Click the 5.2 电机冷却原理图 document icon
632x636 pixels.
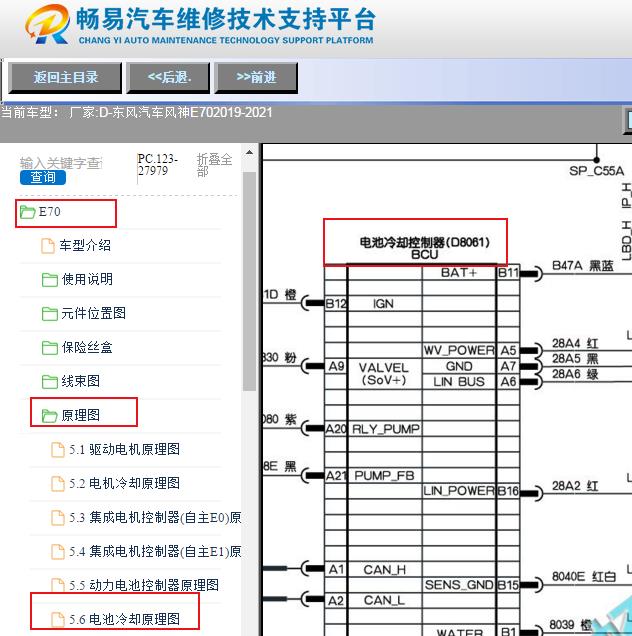(58, 484)
